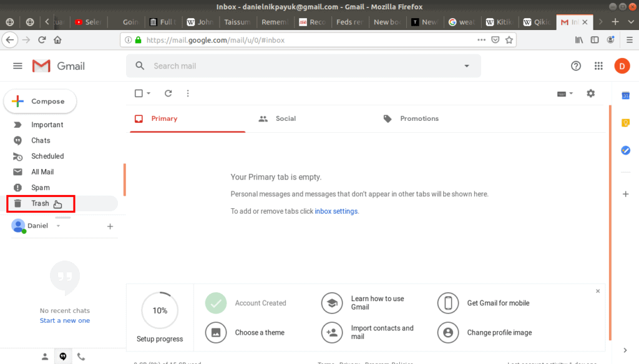This screenshot has width=639, height=364.
Task: Open input tools dropdown arrow
Action: click(x=571, y=93)
